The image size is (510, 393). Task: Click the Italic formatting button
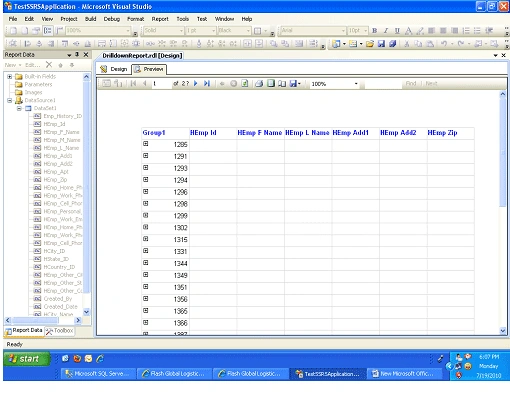click(386, 31)
